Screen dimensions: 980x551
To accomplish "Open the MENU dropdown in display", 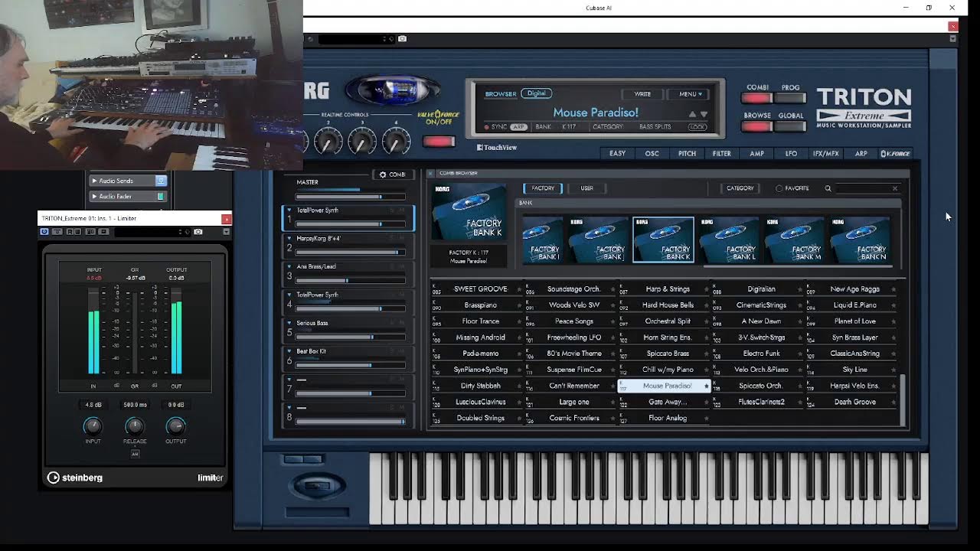I will [689, 94].
